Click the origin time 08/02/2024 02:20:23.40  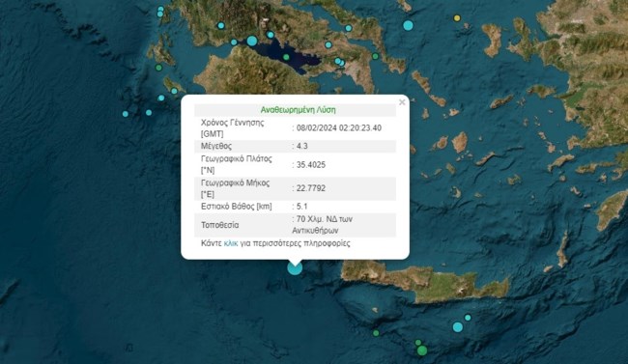click(x=339, y=128)
